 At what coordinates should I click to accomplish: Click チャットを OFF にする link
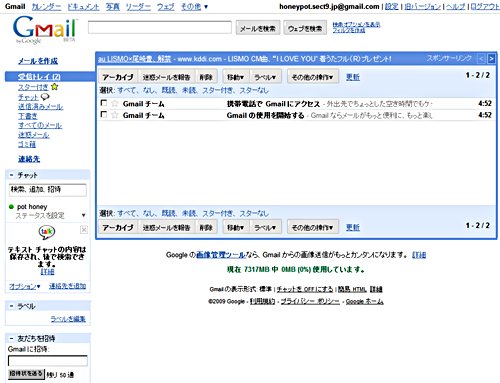point(305,289)
